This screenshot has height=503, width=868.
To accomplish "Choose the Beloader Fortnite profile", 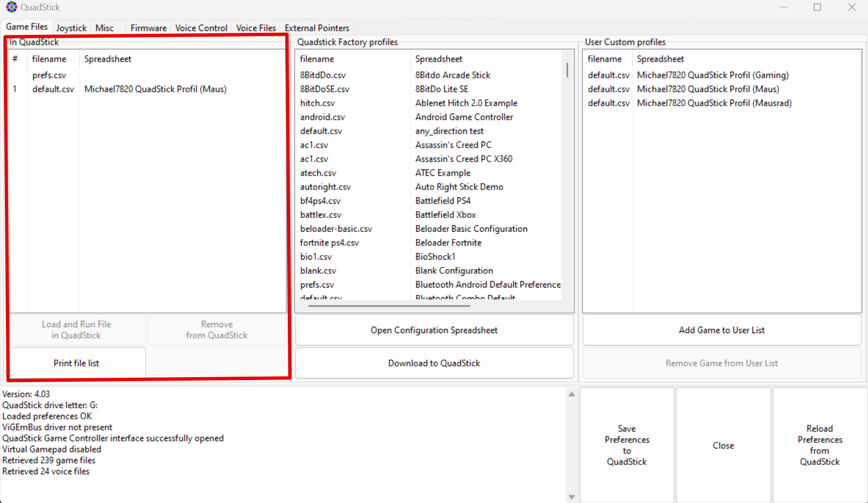I will point(448,242).
